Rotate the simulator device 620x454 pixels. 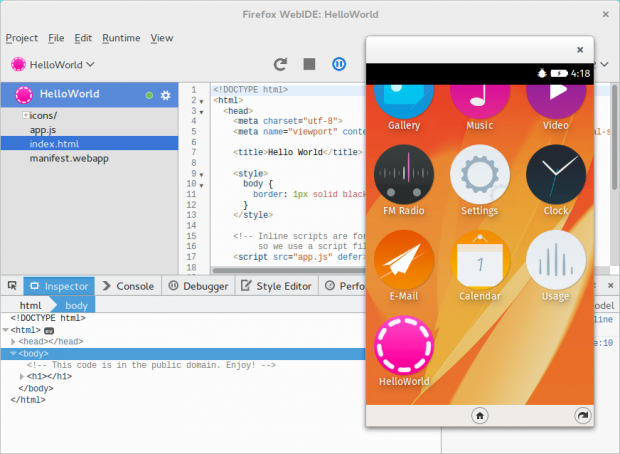pyautogui.click(x=582, y=416)
